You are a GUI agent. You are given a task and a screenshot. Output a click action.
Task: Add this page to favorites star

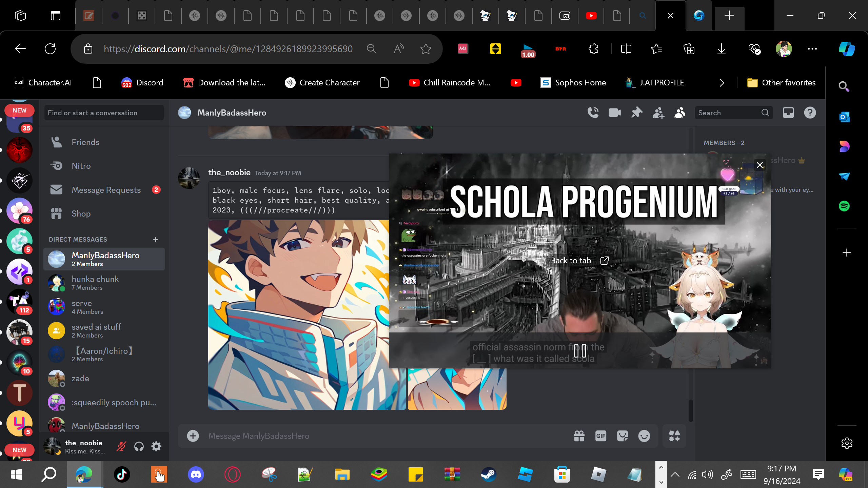[426, 49]
